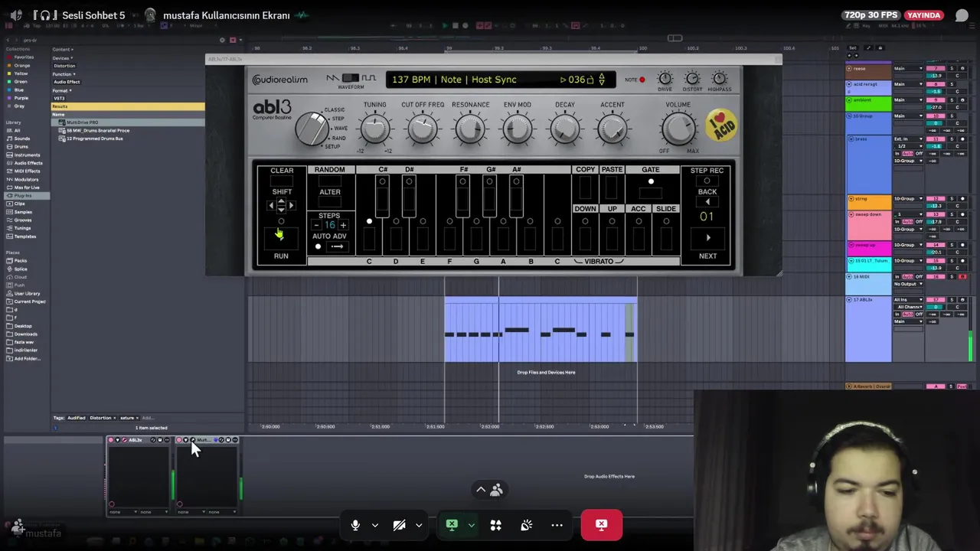
Task: Decrease steps with the minus button
Action: point(317,225)
